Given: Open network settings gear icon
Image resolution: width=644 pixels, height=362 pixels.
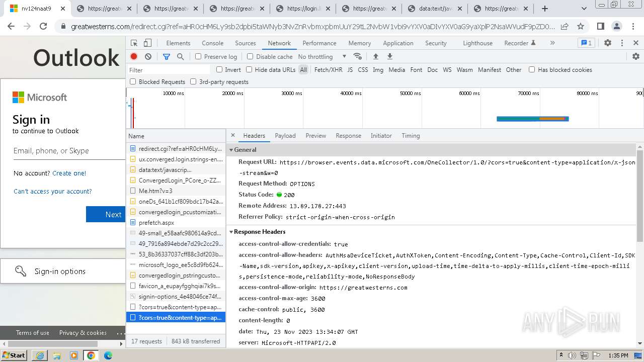Looking at the screenshot, I should pos(636,57).
